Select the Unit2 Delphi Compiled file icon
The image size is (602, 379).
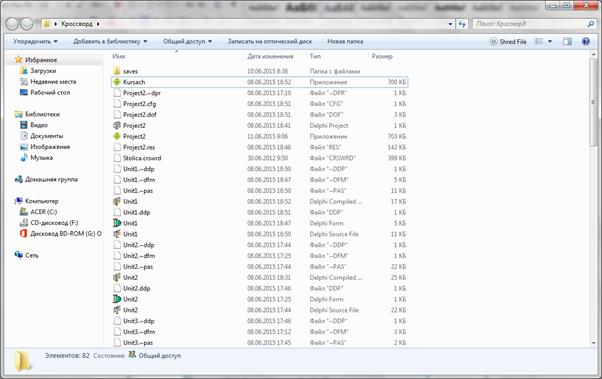pyautogui.click(x=117, y=277)
